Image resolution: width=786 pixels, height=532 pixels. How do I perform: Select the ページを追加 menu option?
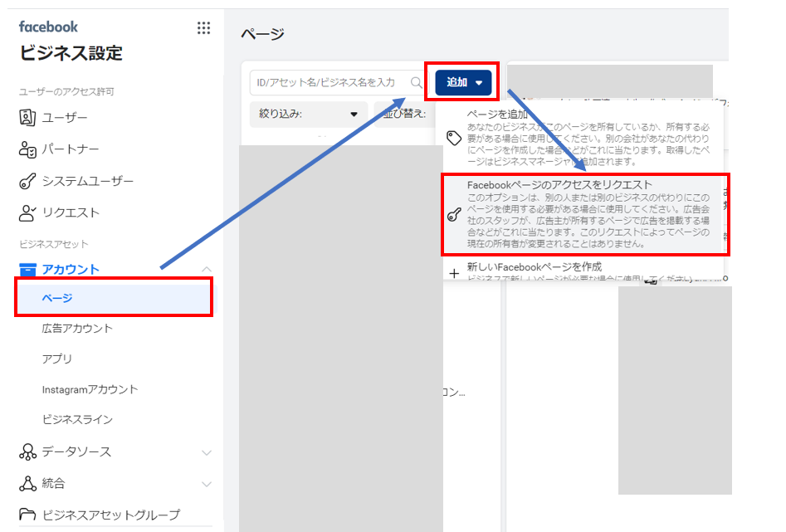(x=583, y=138)
